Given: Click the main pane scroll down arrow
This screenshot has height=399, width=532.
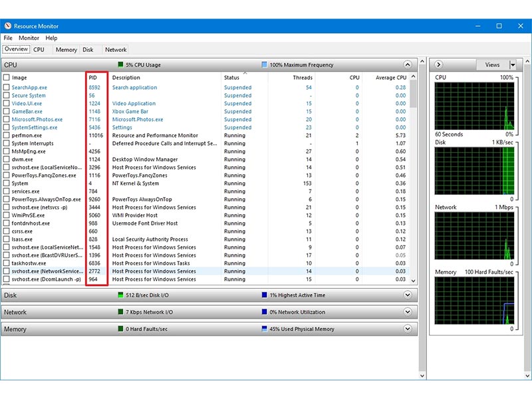Looking at the screenshot, I should [422, 376].
